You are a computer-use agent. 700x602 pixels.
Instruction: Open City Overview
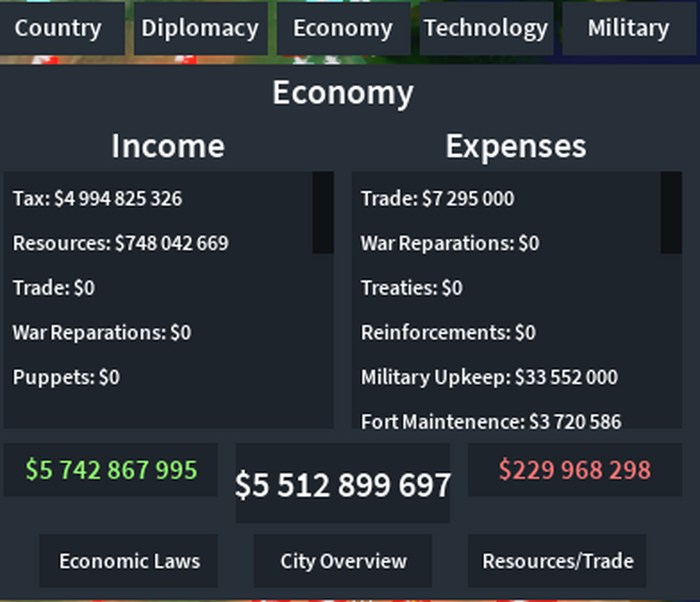pos(343,561)
